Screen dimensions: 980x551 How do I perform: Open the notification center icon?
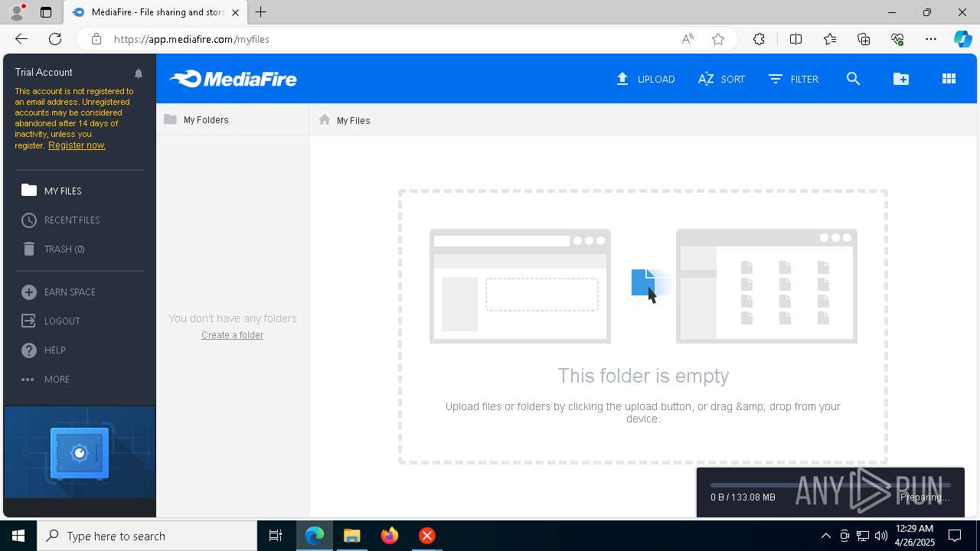tap(955, 536)
